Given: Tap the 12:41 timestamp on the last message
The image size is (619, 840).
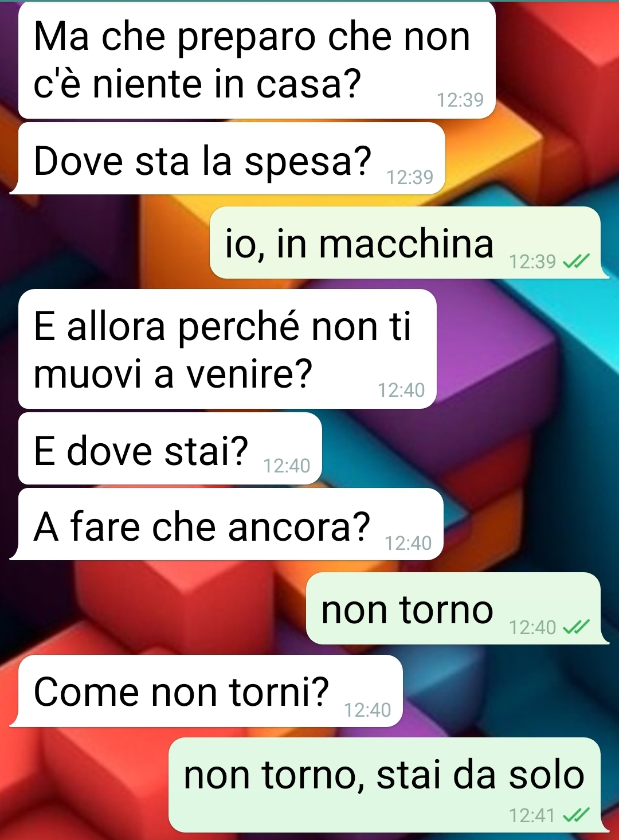Looking at the screenshot, I should click(x=532, y=815).
